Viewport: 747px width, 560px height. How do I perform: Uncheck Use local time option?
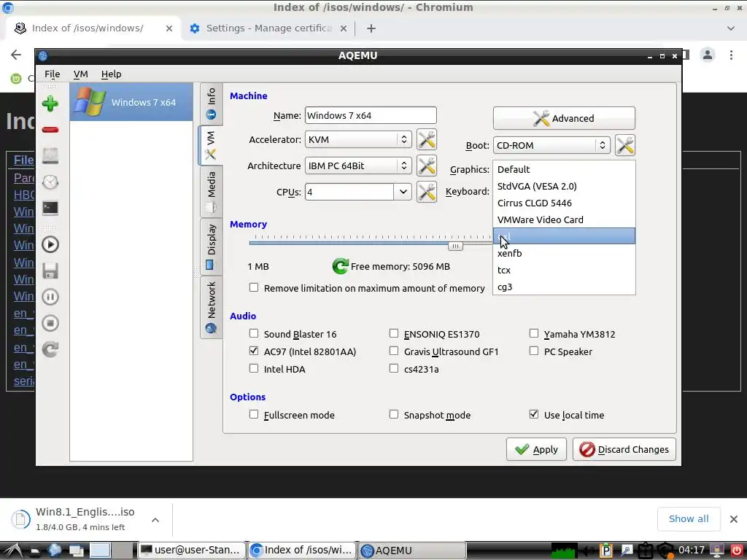point(534,414)
